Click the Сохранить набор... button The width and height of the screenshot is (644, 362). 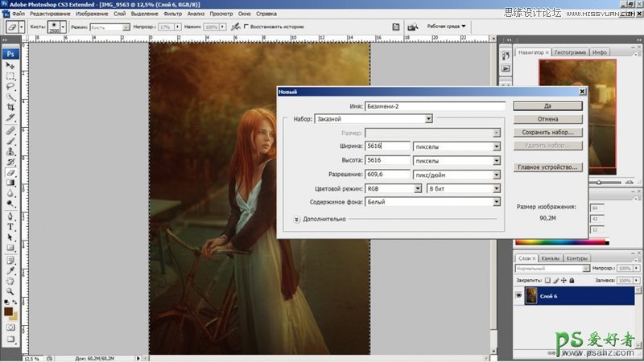[547, 132]
